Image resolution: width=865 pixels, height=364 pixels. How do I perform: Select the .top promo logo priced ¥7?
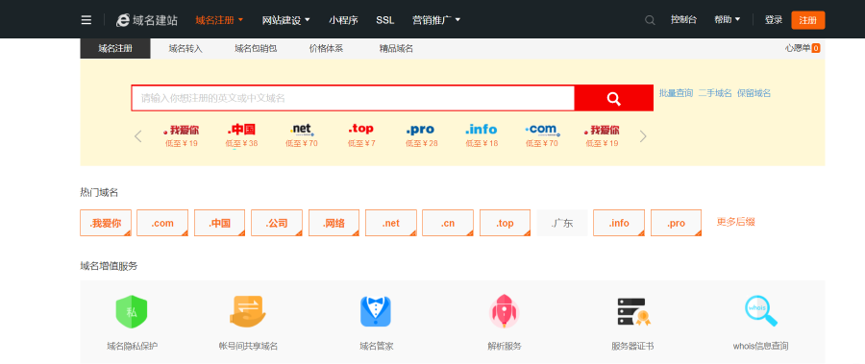coord(361,129)
